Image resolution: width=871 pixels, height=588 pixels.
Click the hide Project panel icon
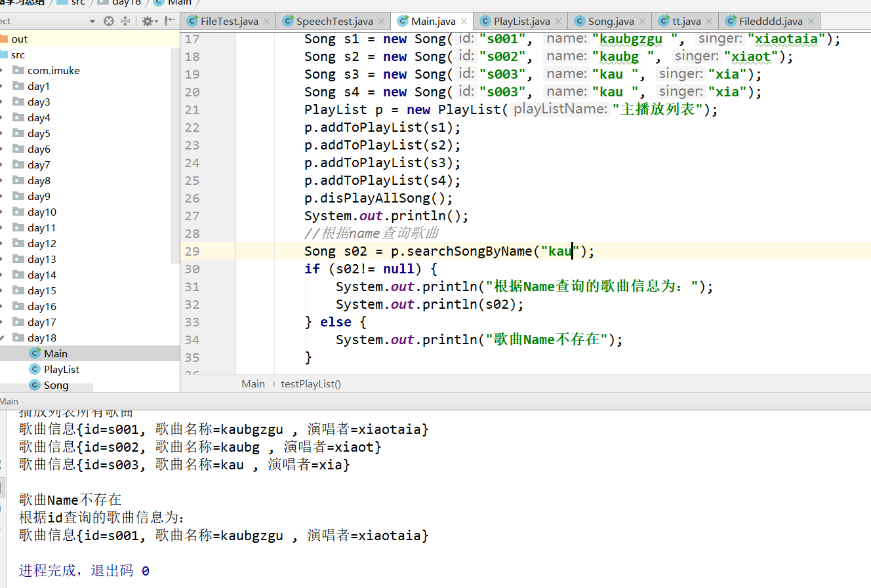169,21
